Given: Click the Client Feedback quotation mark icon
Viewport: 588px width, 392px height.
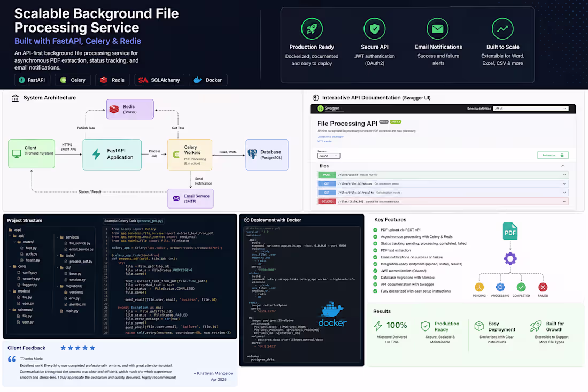Looking at the screenshot, I should click(12, 359).
